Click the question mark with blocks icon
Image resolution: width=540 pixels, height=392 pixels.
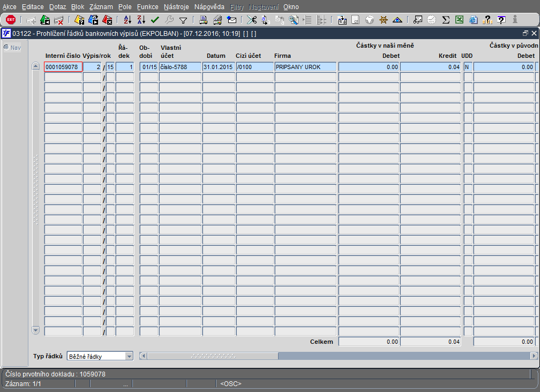[x=487, y=20]
